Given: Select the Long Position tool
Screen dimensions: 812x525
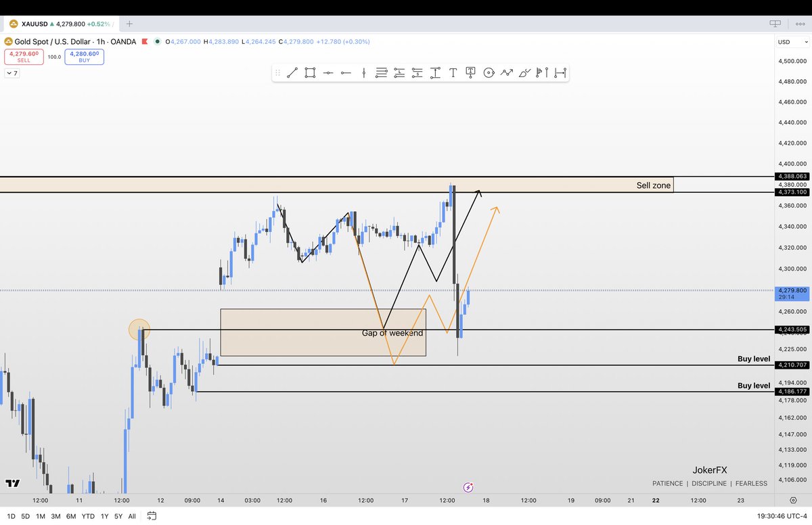Looking at the screenshot, I should coord(399,72).
